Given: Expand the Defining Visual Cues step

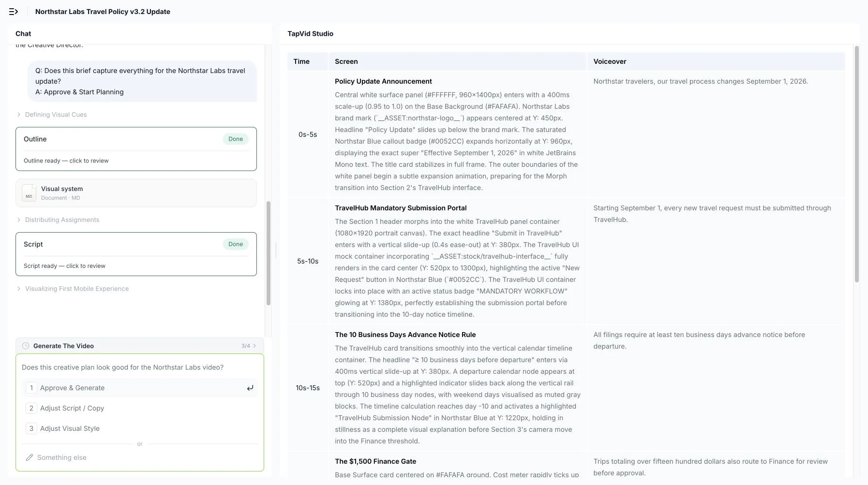Looking at the screenshot, I should [52, 115].
